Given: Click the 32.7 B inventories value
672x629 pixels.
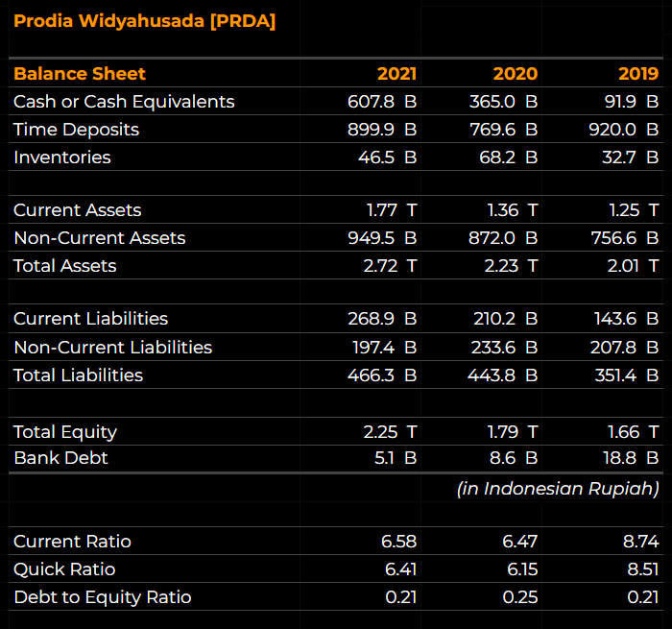Looking at the screenshot, I should point(630,157).
